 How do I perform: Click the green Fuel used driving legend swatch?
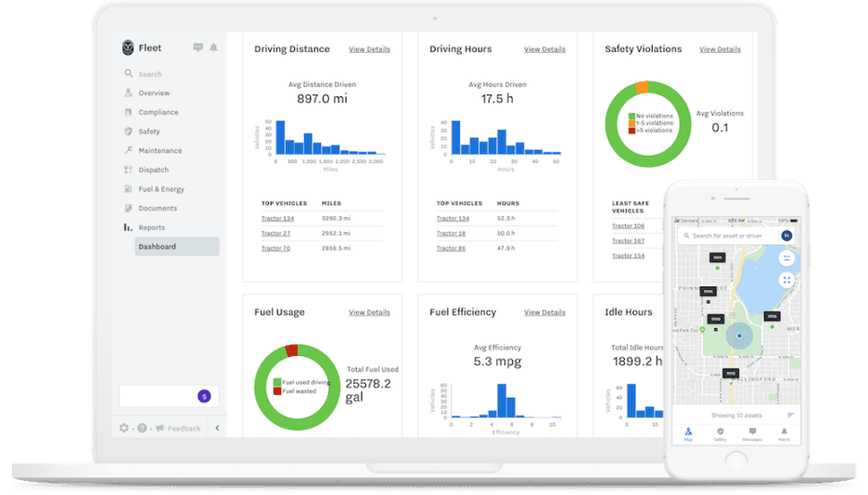[x=277, y=382]
